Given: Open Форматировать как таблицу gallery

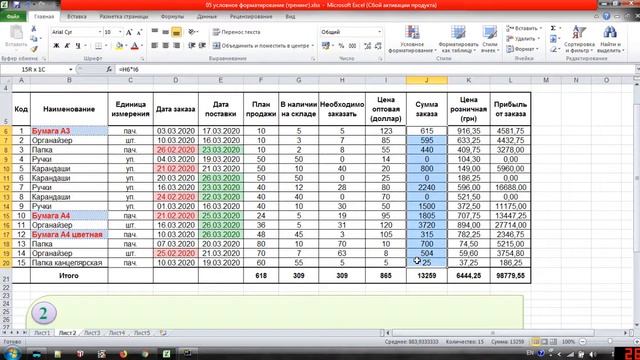Looking at the screenshot, I should (x=458, y=39).
